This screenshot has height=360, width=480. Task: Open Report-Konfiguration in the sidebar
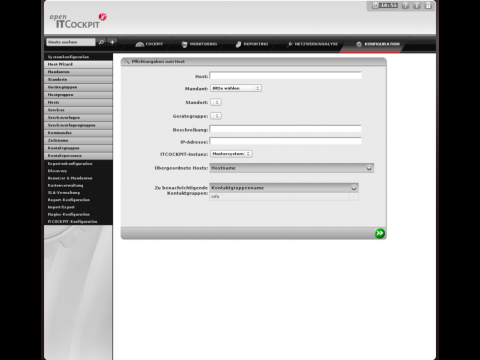78,200
